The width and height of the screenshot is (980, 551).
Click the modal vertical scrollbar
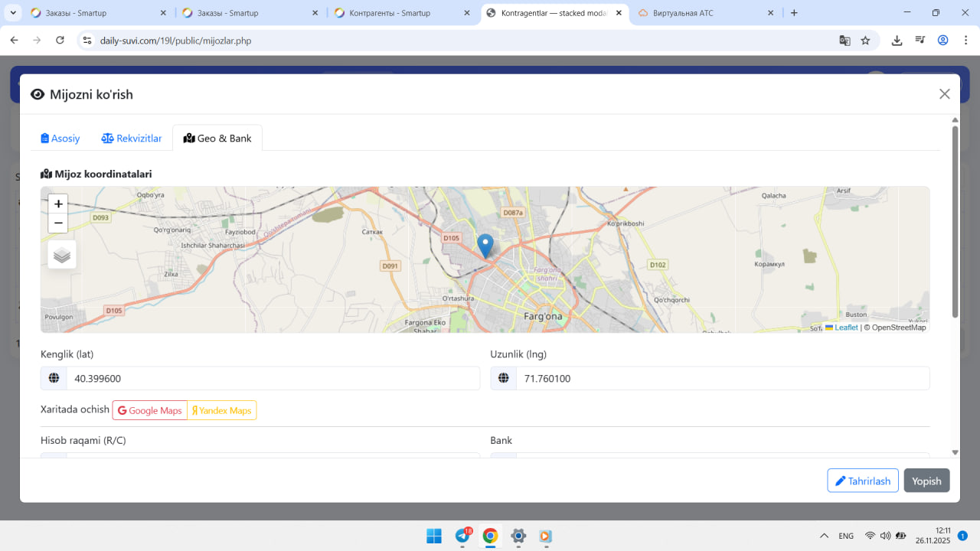pos(955,222)
